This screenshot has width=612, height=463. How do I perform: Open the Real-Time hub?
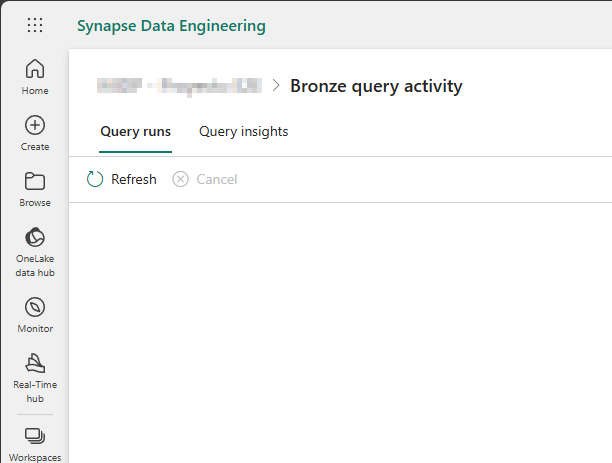[35, 378]
